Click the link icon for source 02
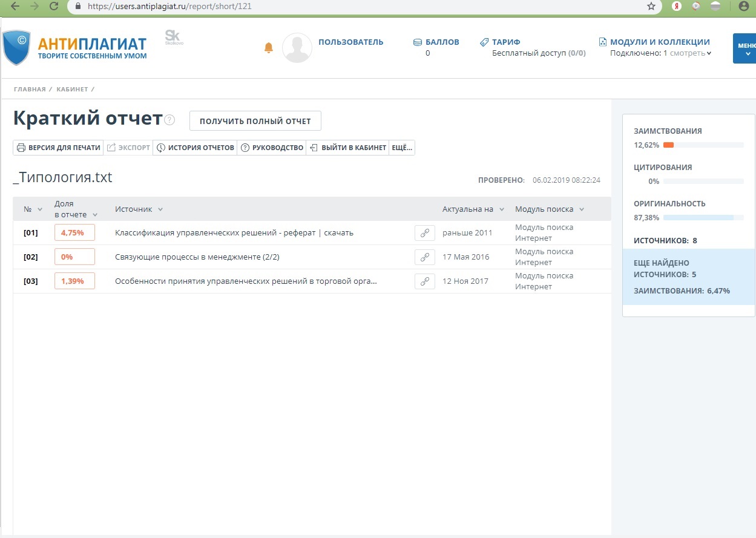This screenshot has width=756, height=538. 424,257
